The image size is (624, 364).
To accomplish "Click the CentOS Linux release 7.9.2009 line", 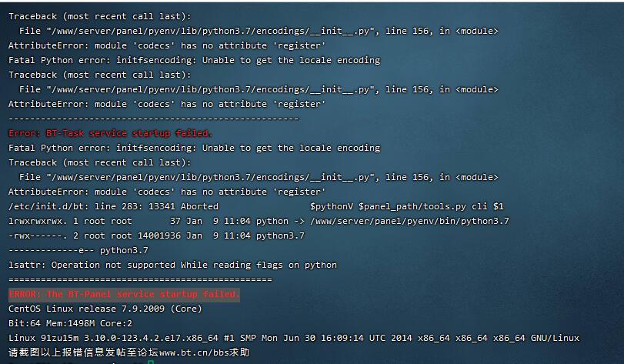I will point(105,309).
